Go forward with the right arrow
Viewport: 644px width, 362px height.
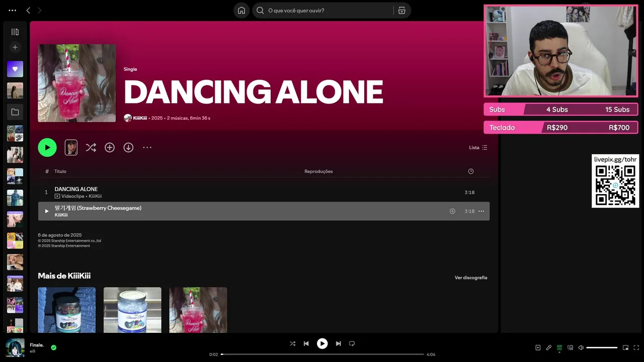pos(39,10)
